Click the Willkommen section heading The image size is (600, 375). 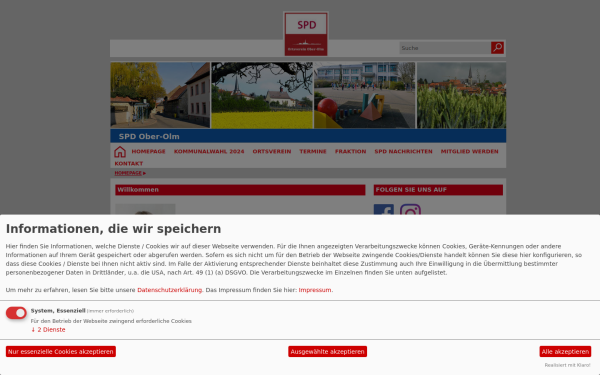point(240,190)
